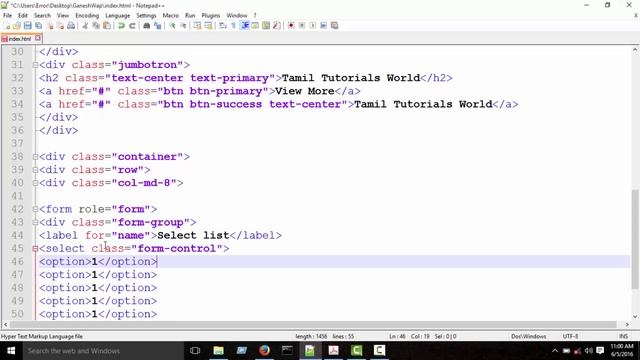The width and height of the screenshot is (640, 360).
Task: Click the Save Recorded Macro icon
Action: (x=334, y=26)
